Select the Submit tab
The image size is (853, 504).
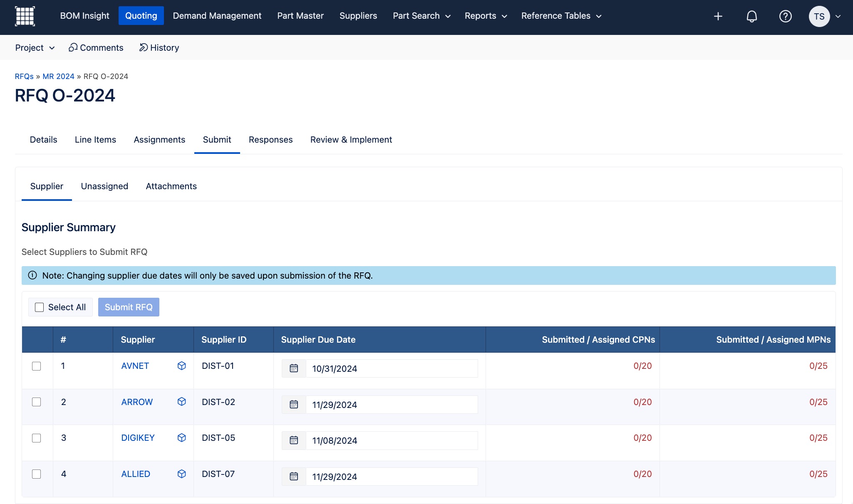click(x=217, y=140)
